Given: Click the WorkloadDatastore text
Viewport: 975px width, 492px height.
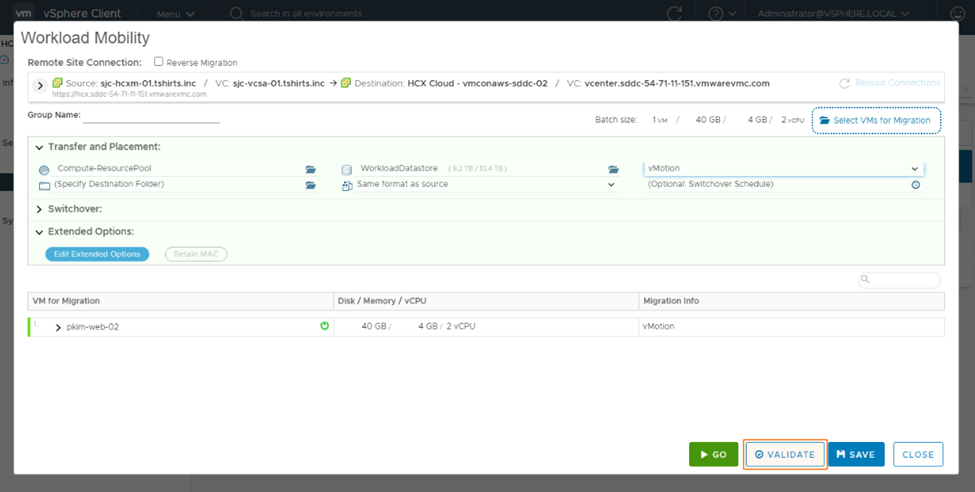Looking at the screenshot, I should click(399, 169).
